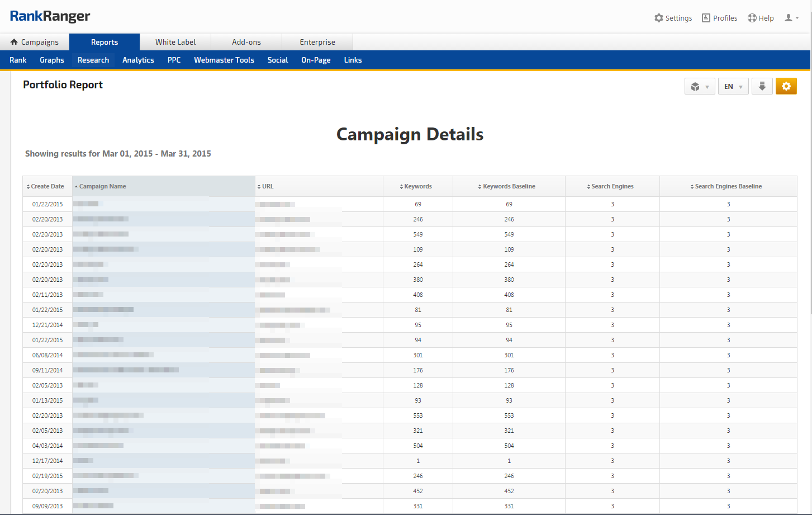Sort table by Create Date column

tap(47, 186)
